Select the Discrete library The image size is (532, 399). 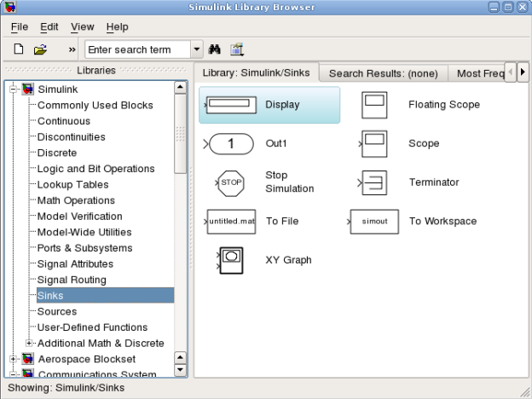(x=57, y=153)
